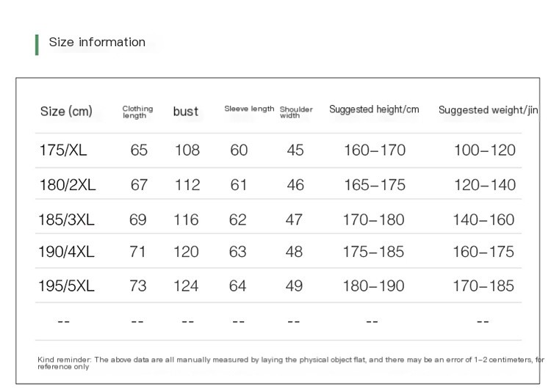Select the height range 165–175

tap(375, 185)
